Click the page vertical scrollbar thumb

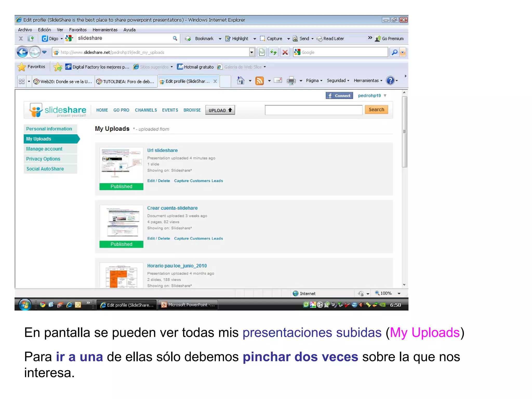[x=404, y=132]
